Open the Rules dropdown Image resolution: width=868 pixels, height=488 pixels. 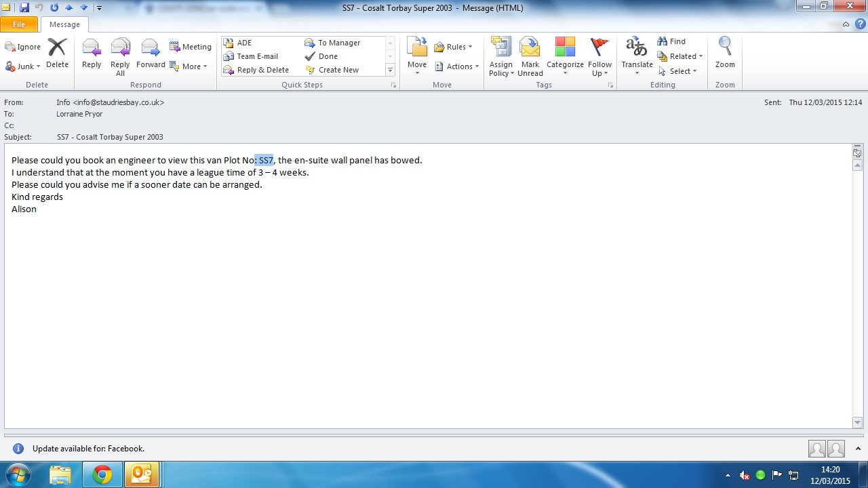pyautogui.click(x=454, y=47)
